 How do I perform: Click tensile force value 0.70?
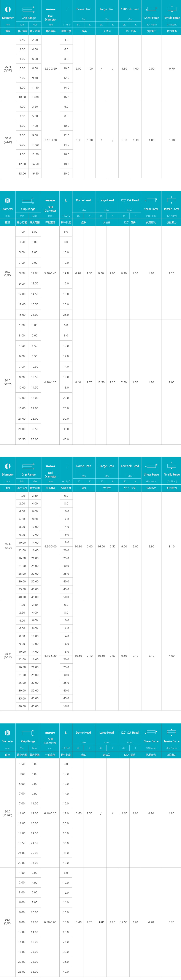[172, 68]
